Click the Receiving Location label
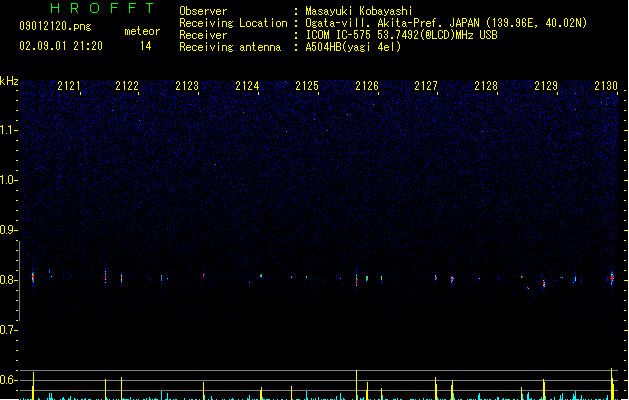Viewport: 629px width, 400px height. tap(233, 23)
